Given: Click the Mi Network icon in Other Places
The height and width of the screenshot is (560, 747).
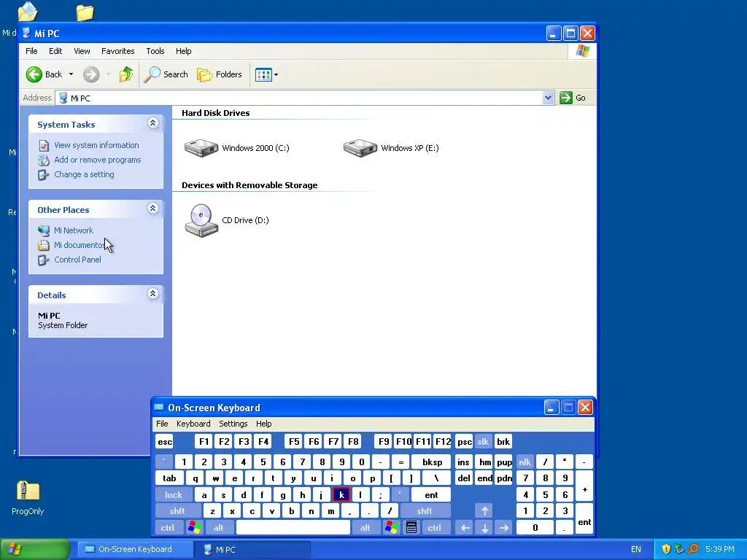Looking at the screenshot, I should [x=44, y=230].
